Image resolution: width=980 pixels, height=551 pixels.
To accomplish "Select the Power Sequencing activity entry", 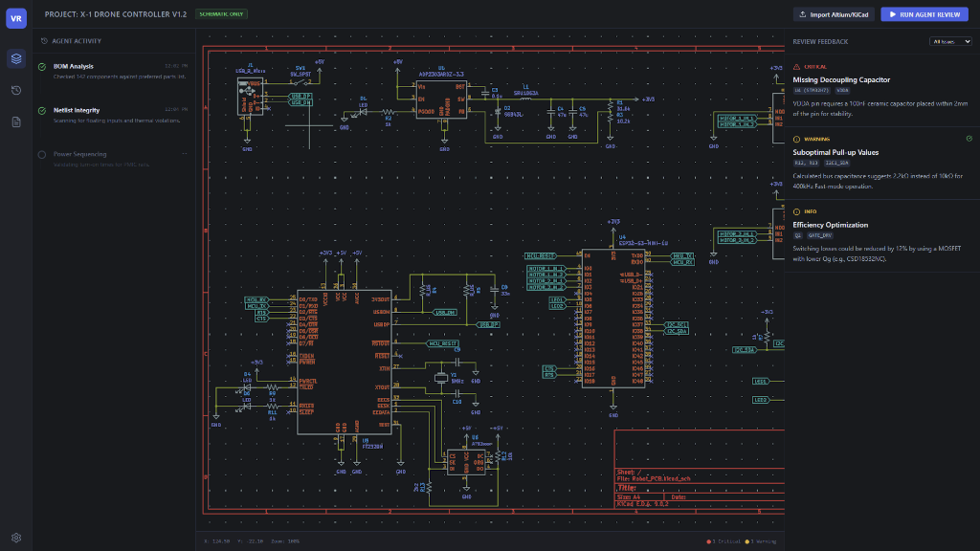I will [114, 160].
